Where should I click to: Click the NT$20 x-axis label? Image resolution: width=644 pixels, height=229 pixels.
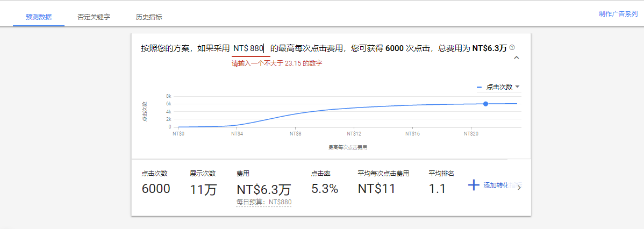pyautogui.click(x=471, y=134)
